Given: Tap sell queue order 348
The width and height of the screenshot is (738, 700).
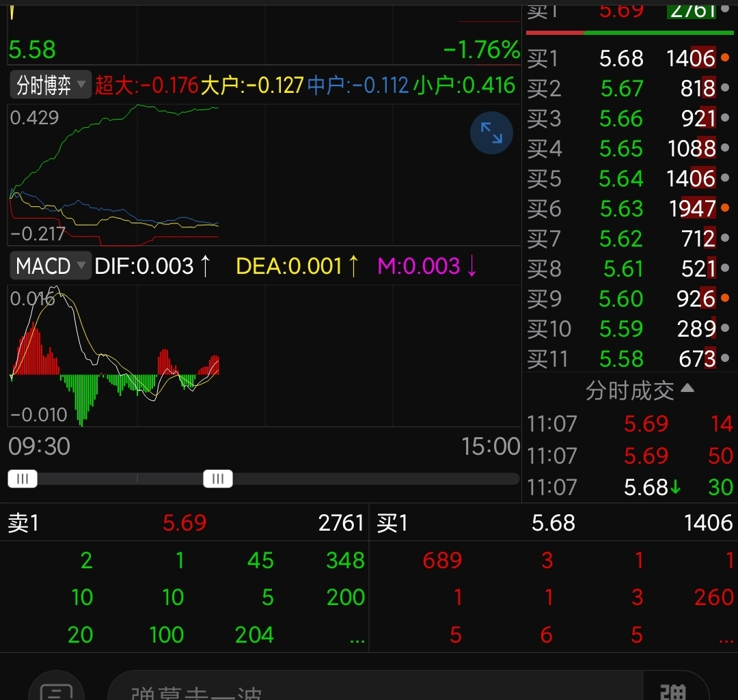Looking at the screenshot, I should point(346,560).
